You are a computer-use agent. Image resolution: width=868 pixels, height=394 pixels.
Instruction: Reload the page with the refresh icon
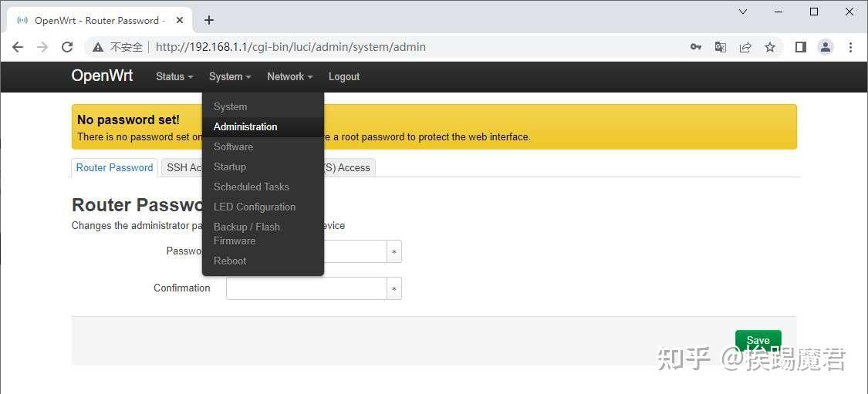(x=67, y=47)
